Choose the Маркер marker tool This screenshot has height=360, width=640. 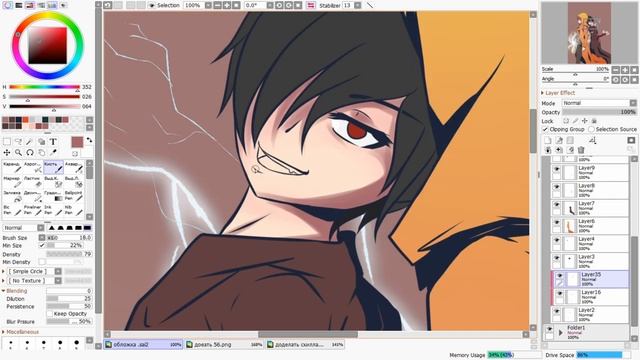pyautogui.click(x=12, y=182)
